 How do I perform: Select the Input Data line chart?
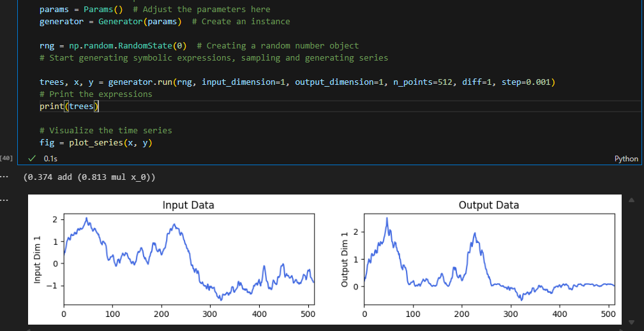pos(188,261)
